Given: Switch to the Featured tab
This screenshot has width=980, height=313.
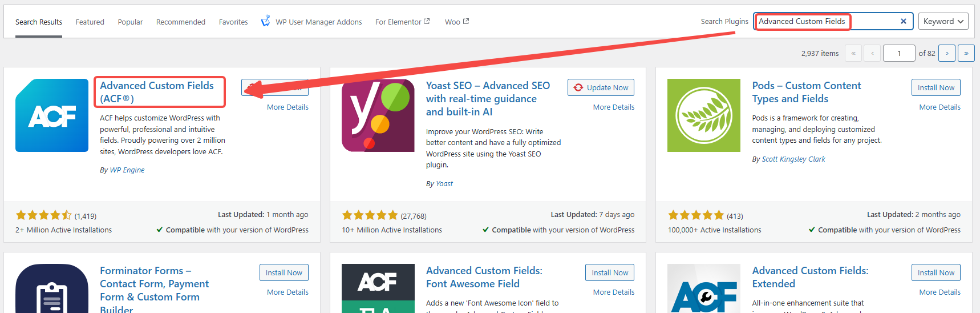Looking at the screenshot, I should pyautogui.click(x=90, y=22).
